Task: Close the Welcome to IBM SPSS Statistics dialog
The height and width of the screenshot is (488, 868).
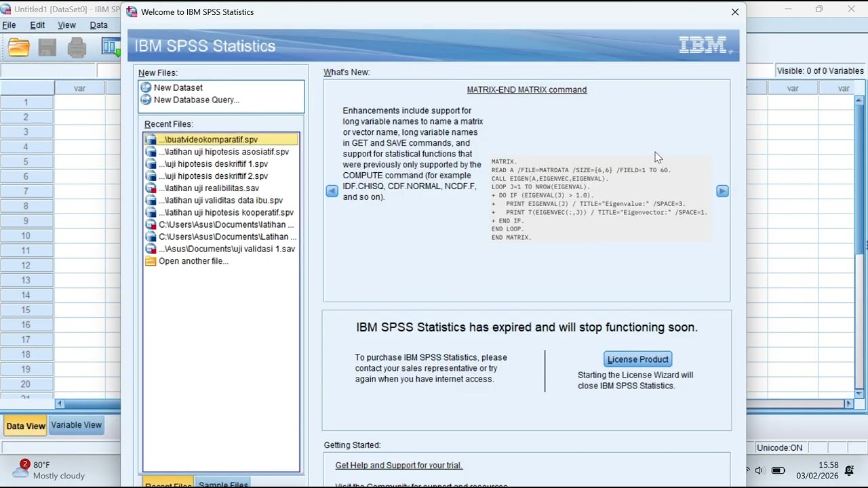Action: coord(735,12)
